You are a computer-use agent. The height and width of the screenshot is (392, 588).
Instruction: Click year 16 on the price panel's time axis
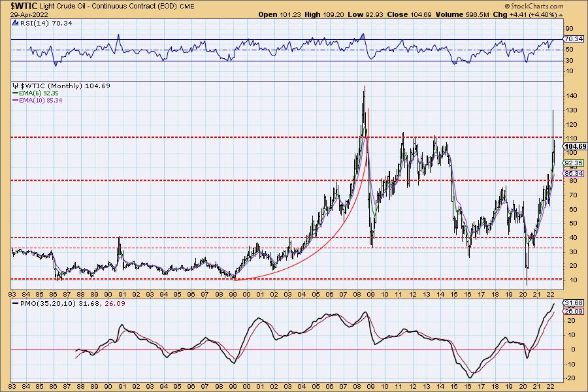(x=468, y=295)
